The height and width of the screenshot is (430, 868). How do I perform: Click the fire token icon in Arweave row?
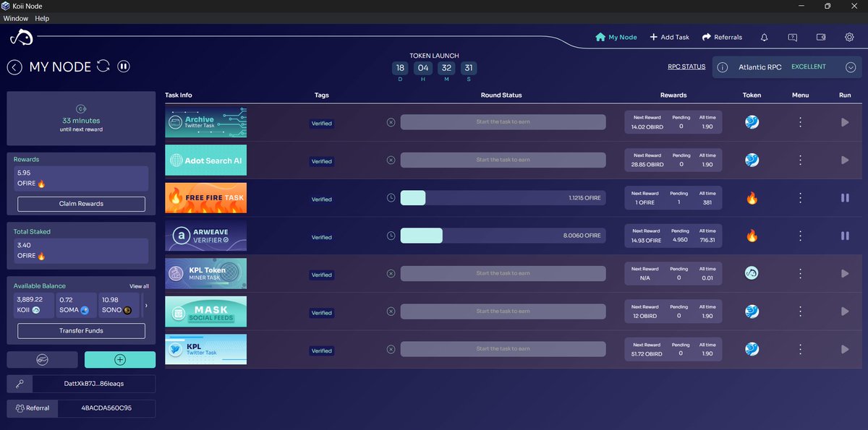(752, 236)
